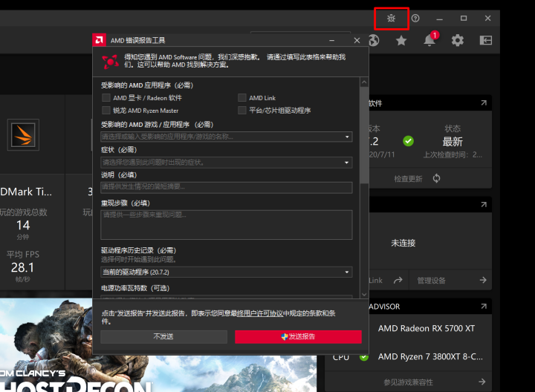535x392 pixels.
Task: Click the driver status green checkmark
Action: click(408, 141)
